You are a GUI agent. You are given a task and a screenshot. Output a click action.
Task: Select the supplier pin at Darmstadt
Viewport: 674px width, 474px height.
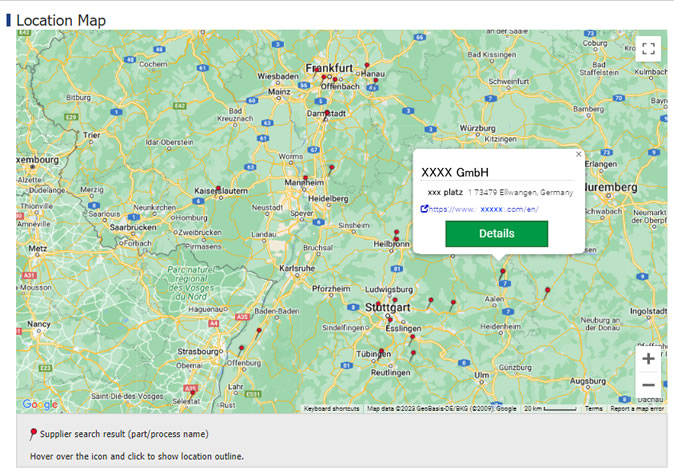point(326,111)
